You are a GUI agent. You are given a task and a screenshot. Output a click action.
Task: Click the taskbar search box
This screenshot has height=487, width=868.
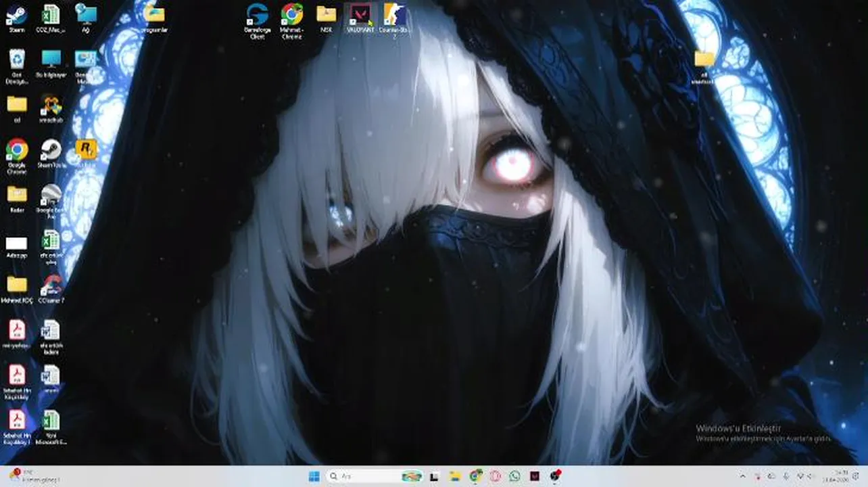375,476
